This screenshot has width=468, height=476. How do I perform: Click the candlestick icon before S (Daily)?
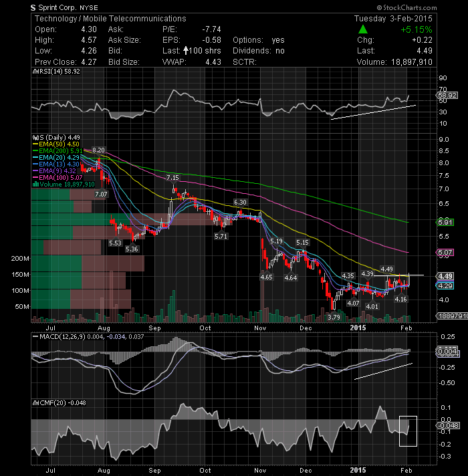[35, 138]
